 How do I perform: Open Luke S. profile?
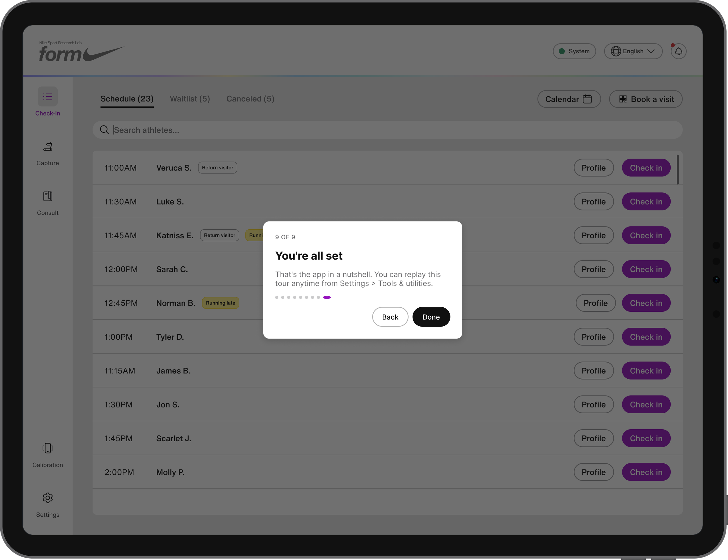(593, 201)
